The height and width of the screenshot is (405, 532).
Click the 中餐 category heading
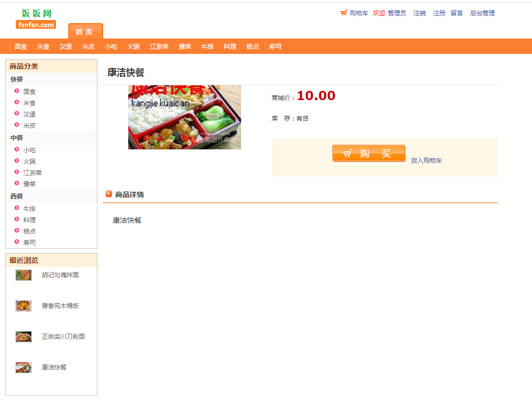[16, 138]
